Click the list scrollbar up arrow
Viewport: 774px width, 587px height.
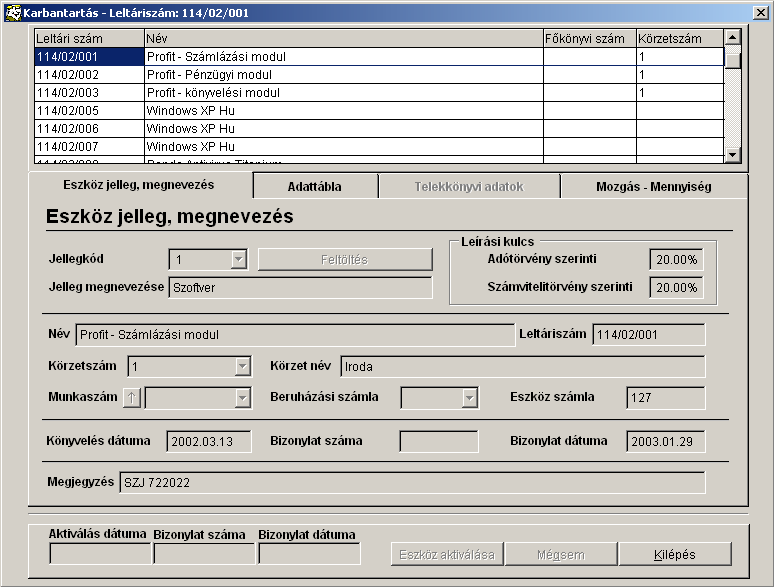point(733,37)
